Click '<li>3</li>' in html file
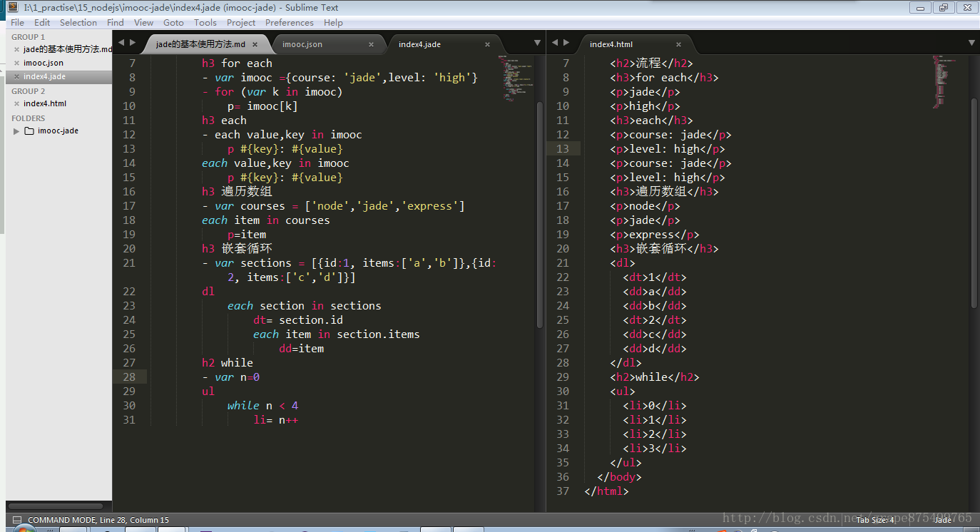This screenshot has height=532, width=980. click(655, 449)
